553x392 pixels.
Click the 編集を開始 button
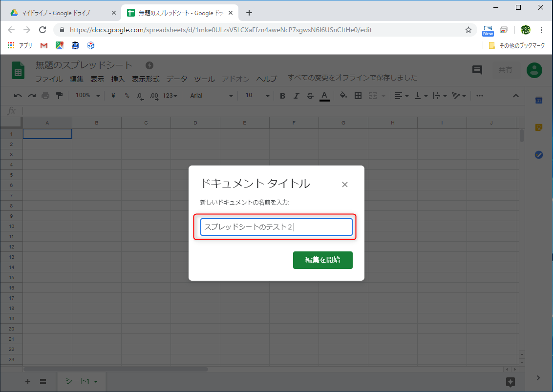322,260
